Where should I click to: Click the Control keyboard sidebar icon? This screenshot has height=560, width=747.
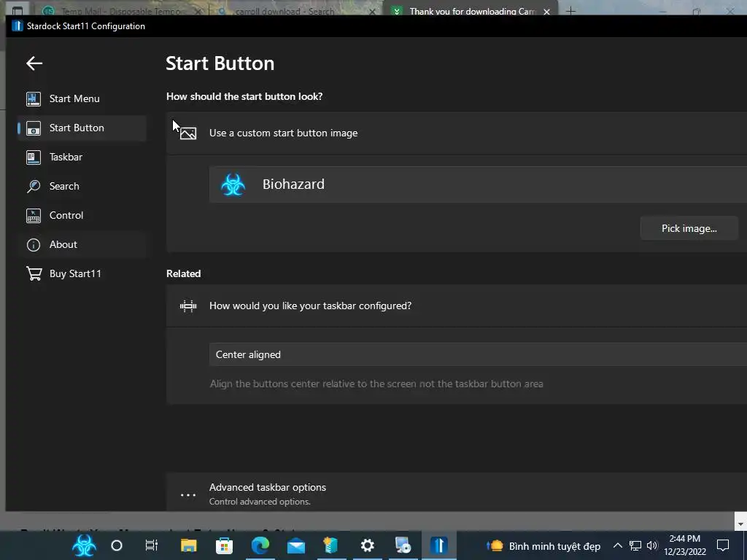34,215
